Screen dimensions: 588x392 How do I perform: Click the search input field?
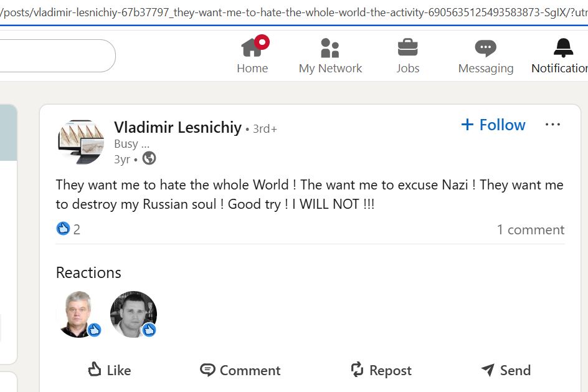point(56,56)
